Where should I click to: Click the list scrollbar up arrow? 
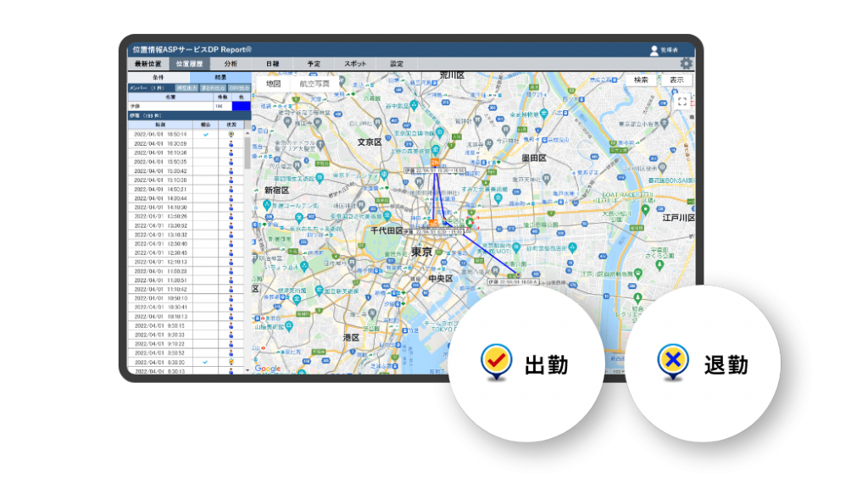(x=247, y=133)
